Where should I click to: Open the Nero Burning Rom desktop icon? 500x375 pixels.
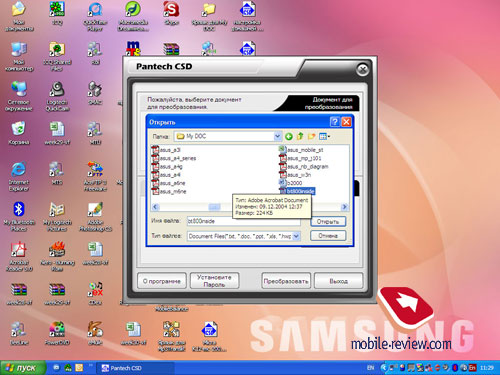click(57, 256)
